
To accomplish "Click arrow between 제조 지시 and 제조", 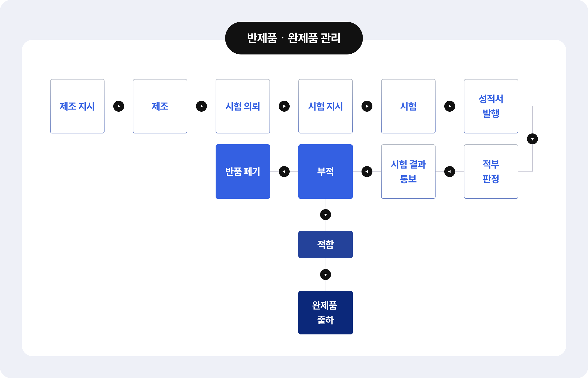I will pyautogui.click(x=119, y=106).
